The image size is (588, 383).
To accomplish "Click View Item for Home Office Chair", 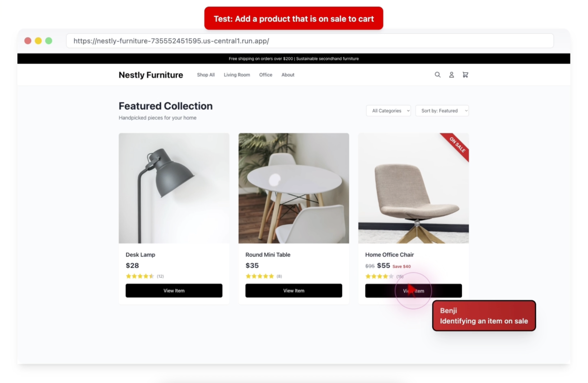I will coord(414,291).
